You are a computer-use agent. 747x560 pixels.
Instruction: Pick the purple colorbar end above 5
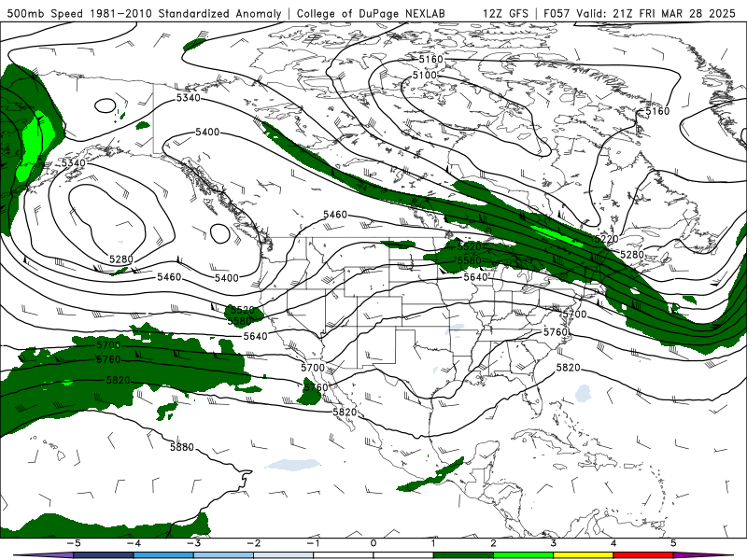pyautogui.click(x=703, y=555)
